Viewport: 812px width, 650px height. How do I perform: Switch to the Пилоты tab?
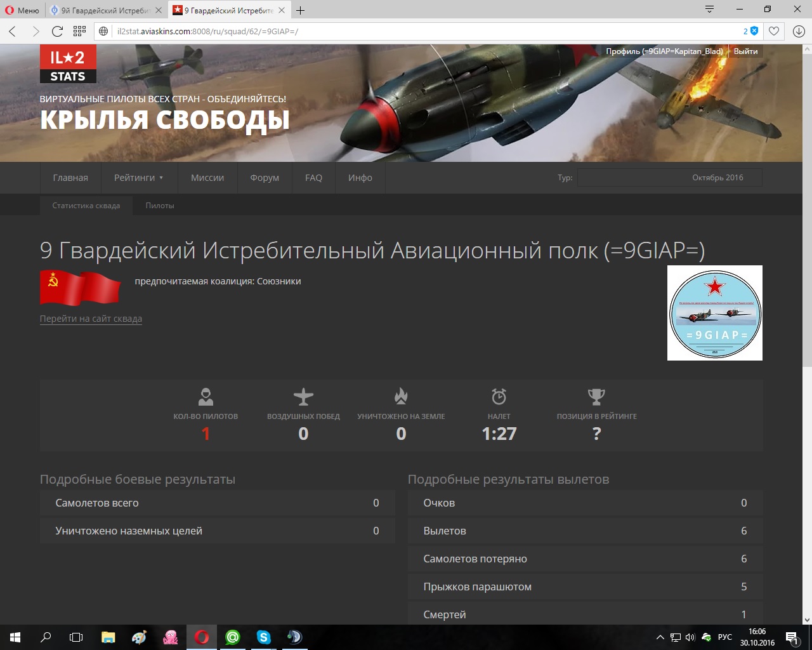tap(159, 206)
